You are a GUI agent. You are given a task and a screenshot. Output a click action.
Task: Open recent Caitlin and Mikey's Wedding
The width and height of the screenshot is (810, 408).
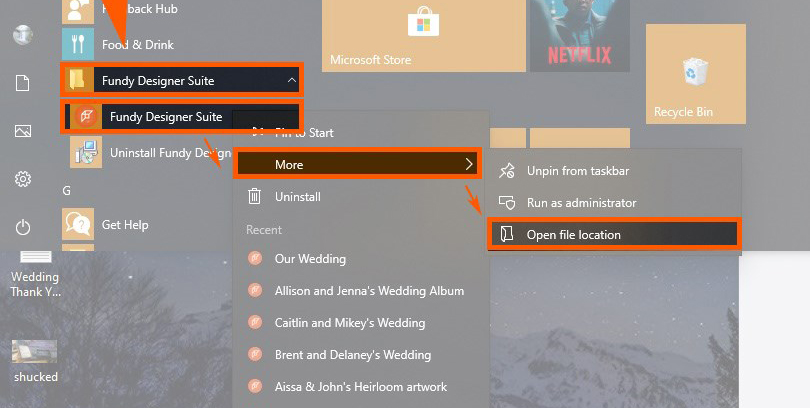(x=361, y=323)
